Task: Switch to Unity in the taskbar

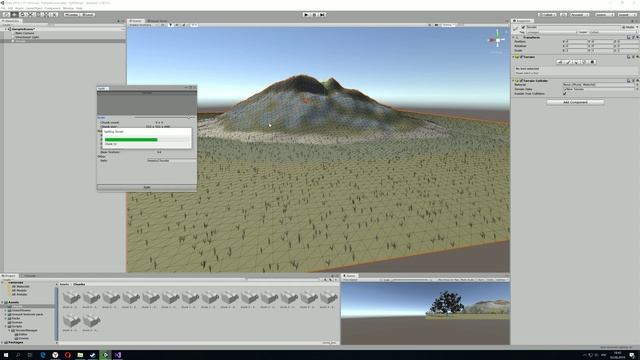Action: [105, 355]
